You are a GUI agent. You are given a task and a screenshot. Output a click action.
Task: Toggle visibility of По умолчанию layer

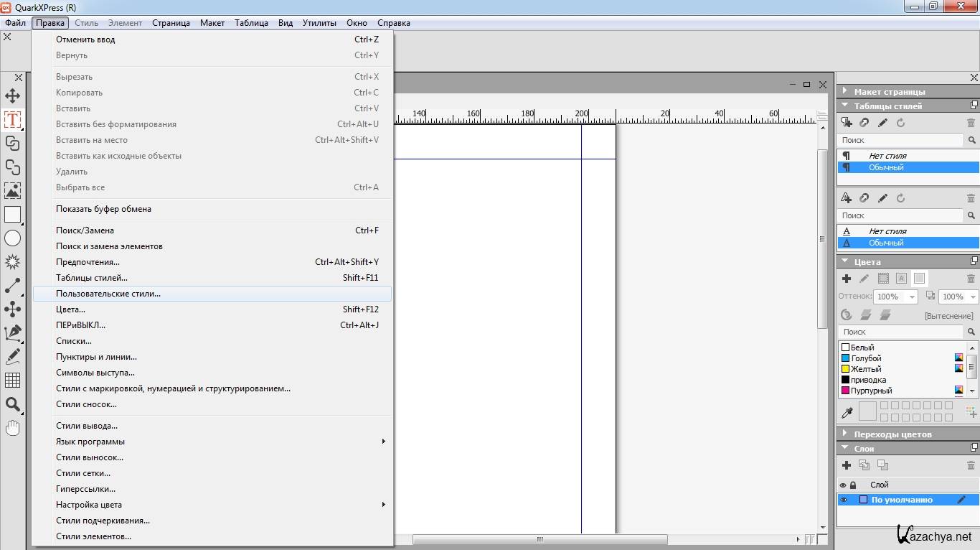844,500
